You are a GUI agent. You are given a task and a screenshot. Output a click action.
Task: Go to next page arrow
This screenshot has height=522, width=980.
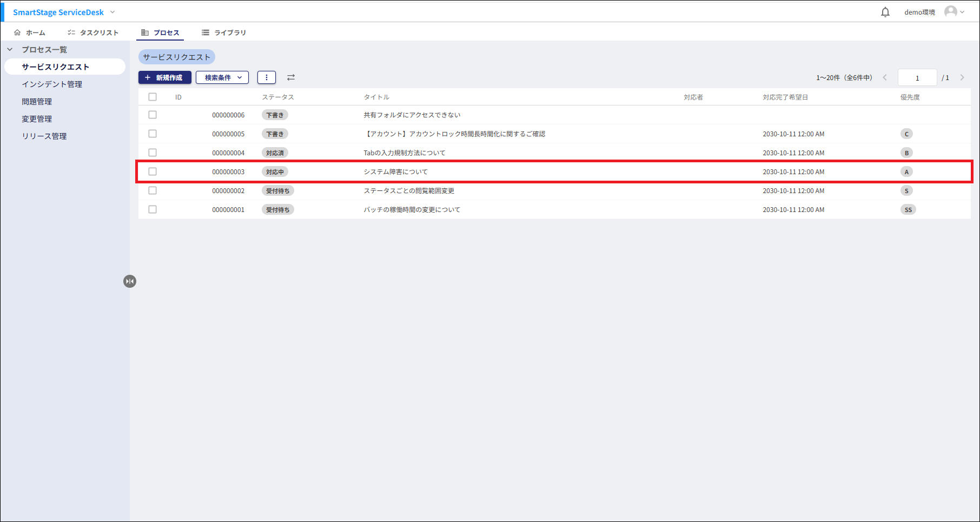pos(962,77)
